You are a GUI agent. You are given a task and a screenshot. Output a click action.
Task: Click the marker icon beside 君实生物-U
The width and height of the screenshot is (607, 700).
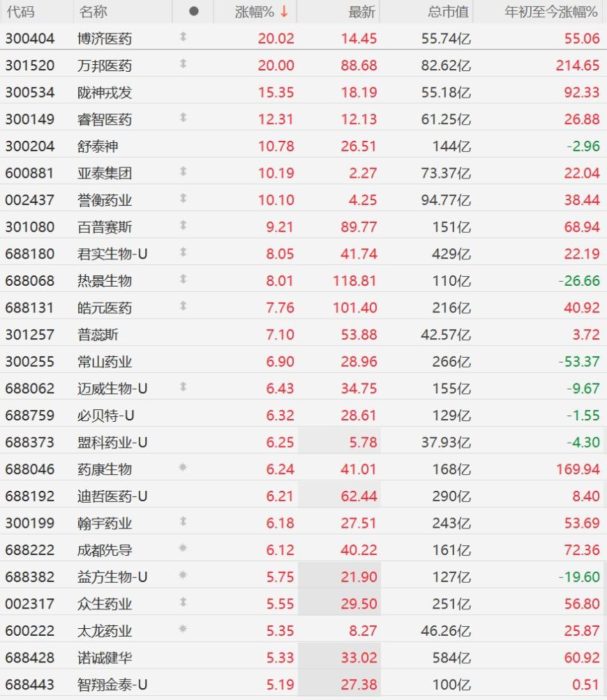[x=183, y=252]
